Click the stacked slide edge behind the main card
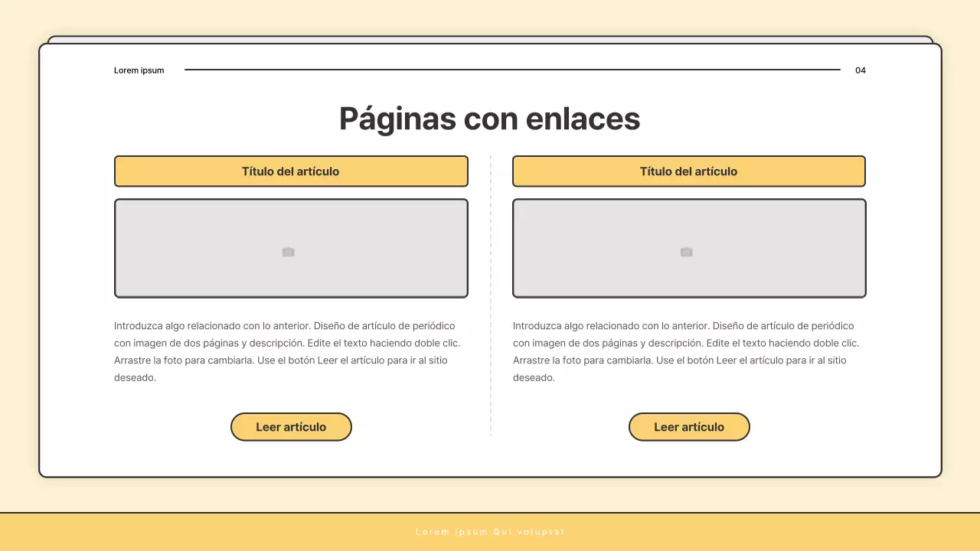This screenshot has width=980, height=551. [490, 37]
